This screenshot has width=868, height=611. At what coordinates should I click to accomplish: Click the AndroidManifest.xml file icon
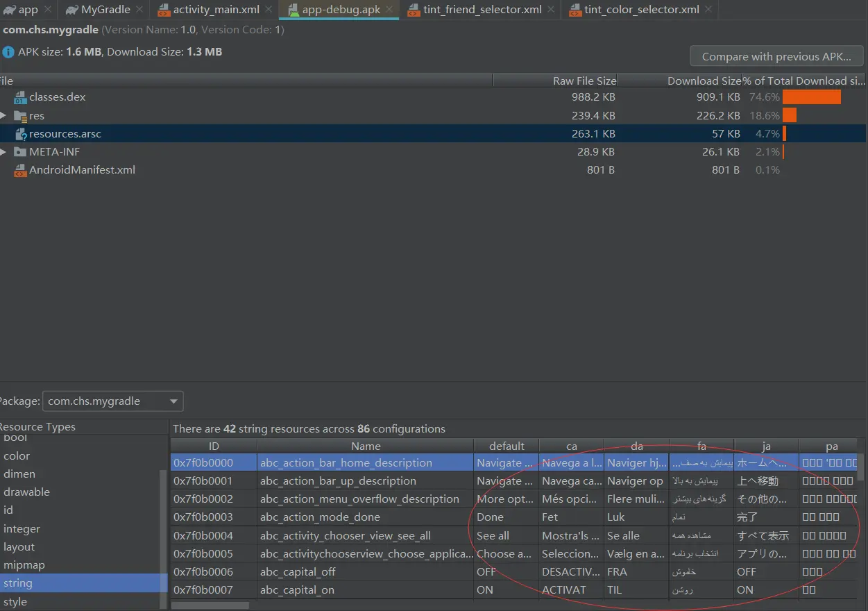20,170
